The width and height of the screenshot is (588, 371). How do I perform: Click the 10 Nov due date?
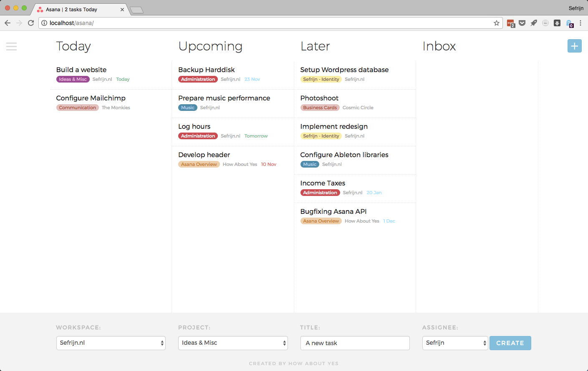269,164
